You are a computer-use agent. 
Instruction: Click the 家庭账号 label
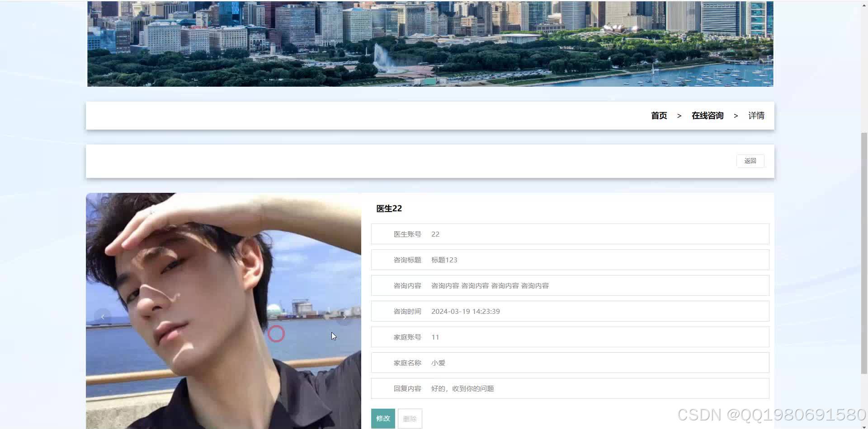click(x=407, y=337)
